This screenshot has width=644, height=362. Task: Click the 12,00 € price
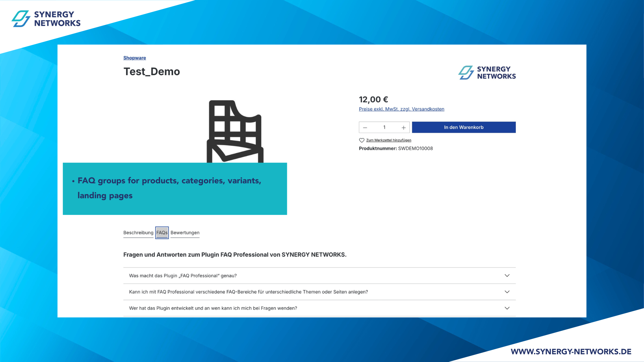click(373, 100)
